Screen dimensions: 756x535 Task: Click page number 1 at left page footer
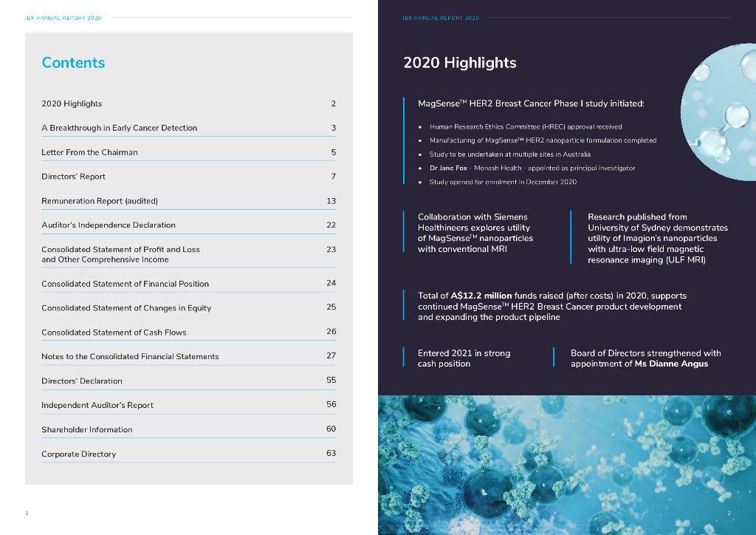27,514
